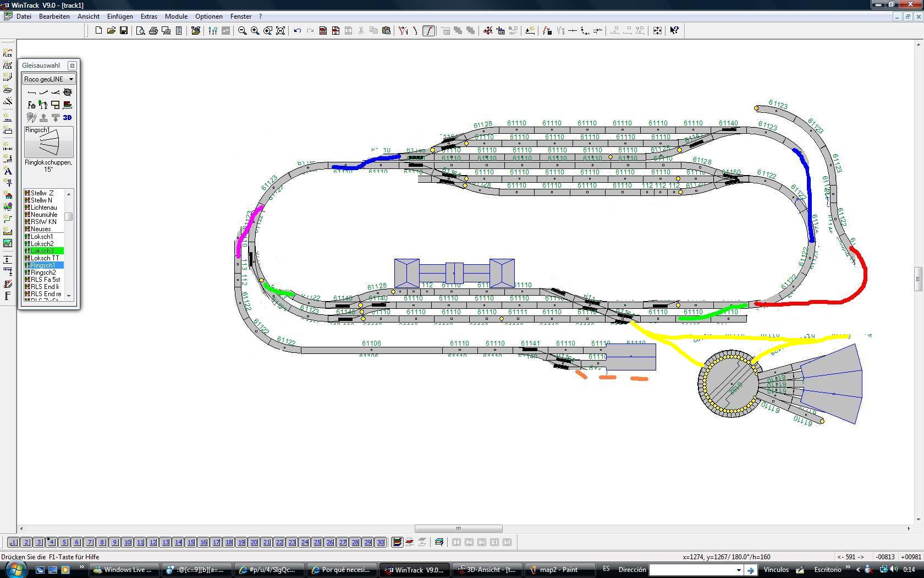The width and height of the screenshot is (924, 578).
Task: Open the 3D view icon in Gleisauswahl
Action: (x=67, y=117)
